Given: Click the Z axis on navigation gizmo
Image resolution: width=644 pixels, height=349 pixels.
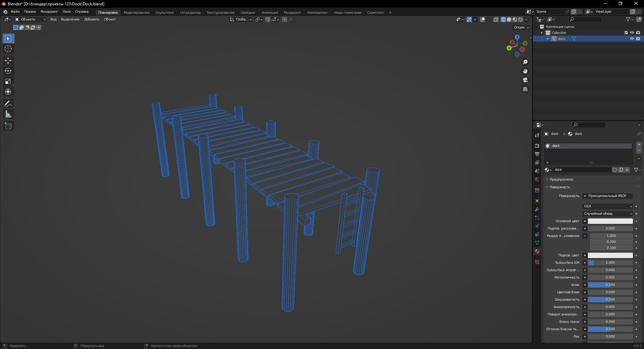Looking at the screenshot, I should (517, 37).
